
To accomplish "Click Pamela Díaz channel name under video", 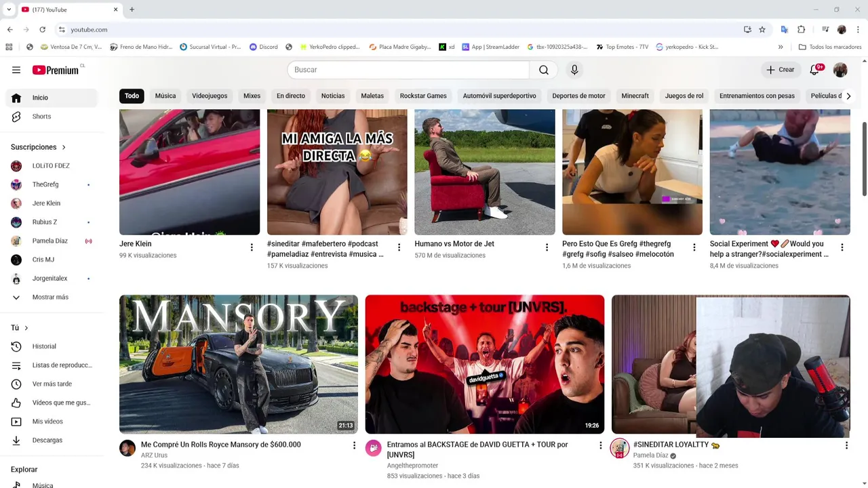I will 651,455.
